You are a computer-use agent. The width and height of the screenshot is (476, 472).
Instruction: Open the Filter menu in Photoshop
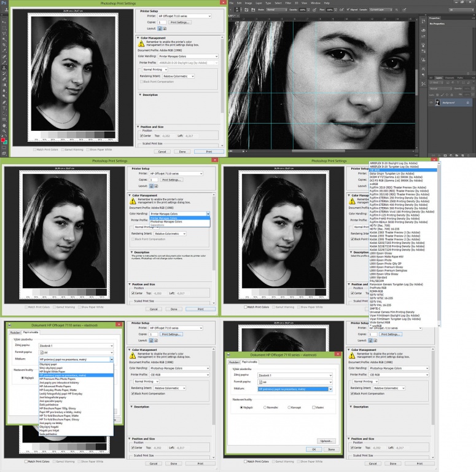[288, 3]
